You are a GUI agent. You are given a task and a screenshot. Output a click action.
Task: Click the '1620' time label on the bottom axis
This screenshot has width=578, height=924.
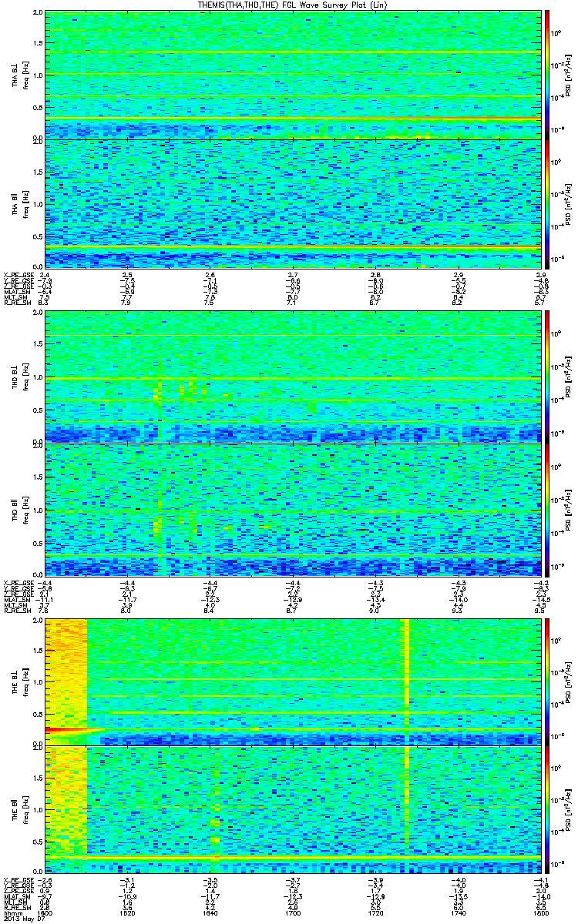click(x=128, y=914)
